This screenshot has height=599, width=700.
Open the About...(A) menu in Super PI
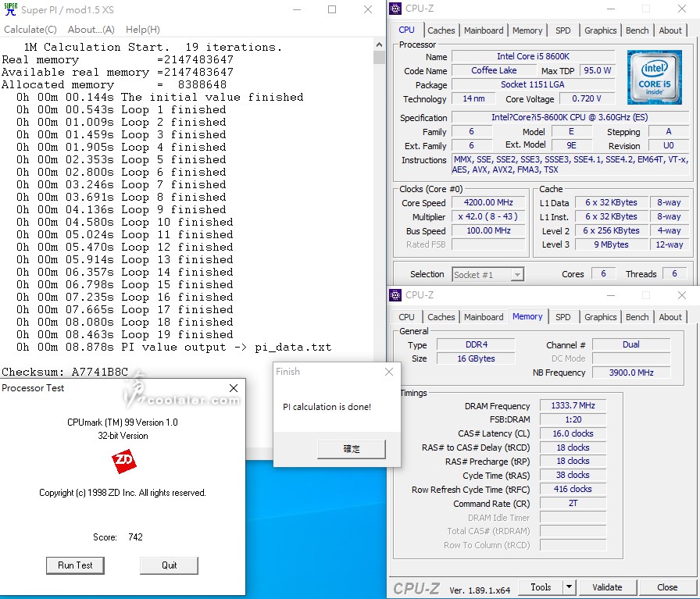pos(91,30)
